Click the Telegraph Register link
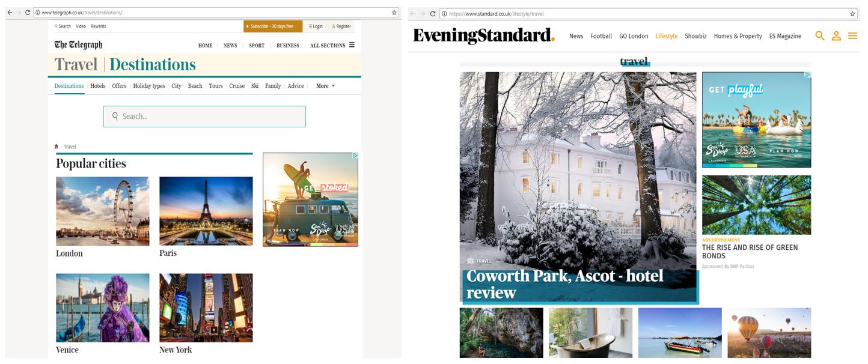 pos(341,26)
